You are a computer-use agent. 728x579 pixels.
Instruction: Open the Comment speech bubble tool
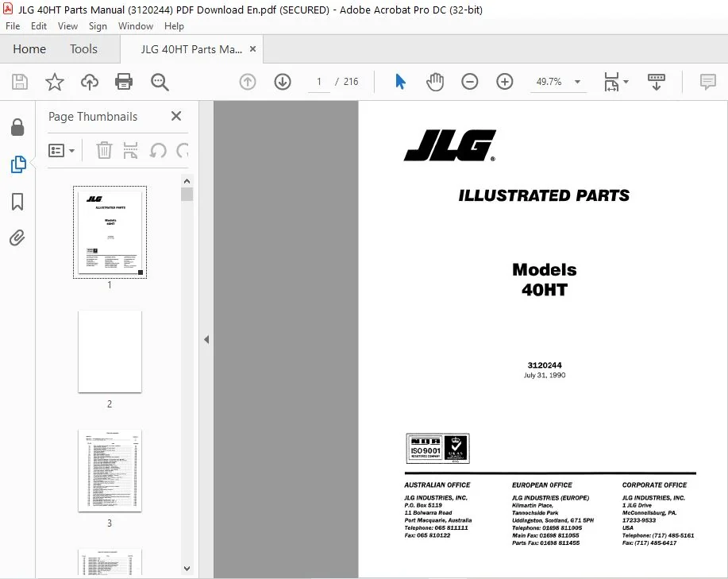coord(707,82)
